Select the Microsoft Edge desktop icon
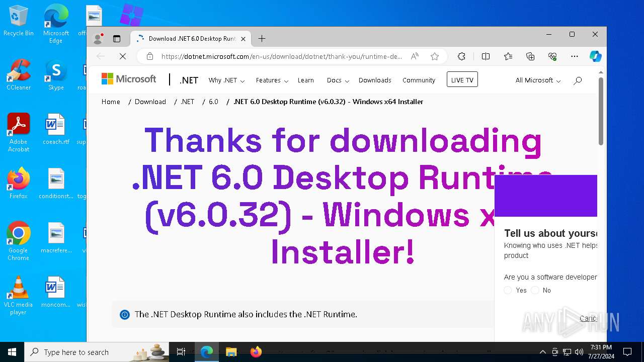 pyautogui.click(x=56, y=24)
